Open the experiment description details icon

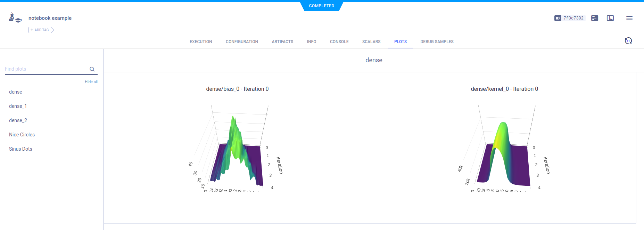594,18
